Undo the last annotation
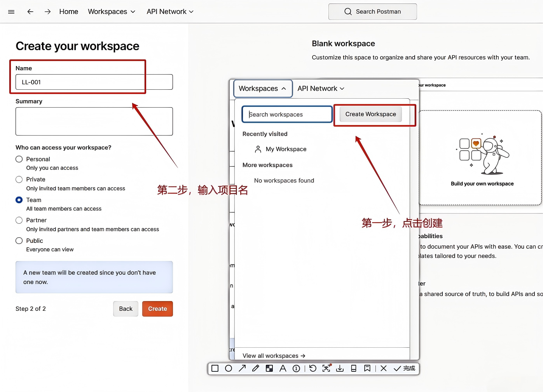 point(313,368)
